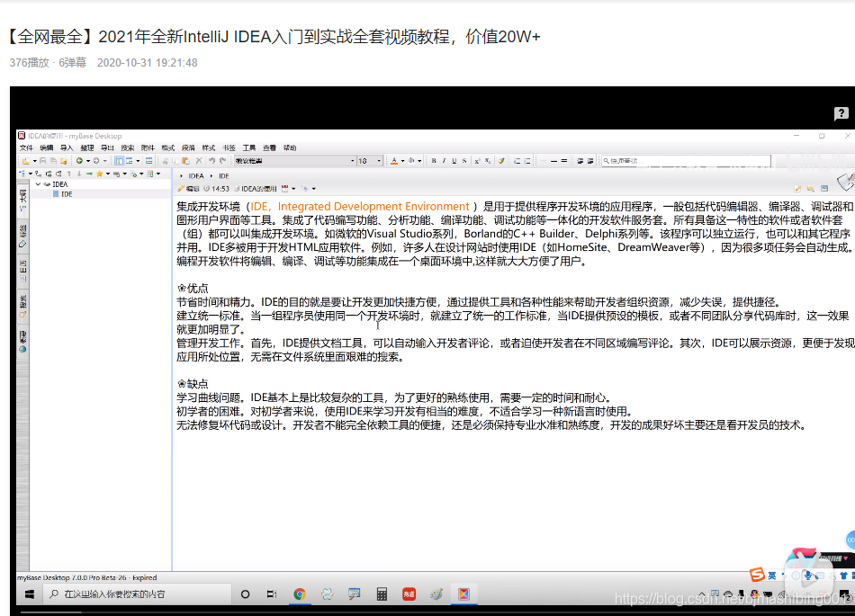This screenshot has height=616, width=855.
Task: Click the numbered list icon
Action: [x=517, y=161]
